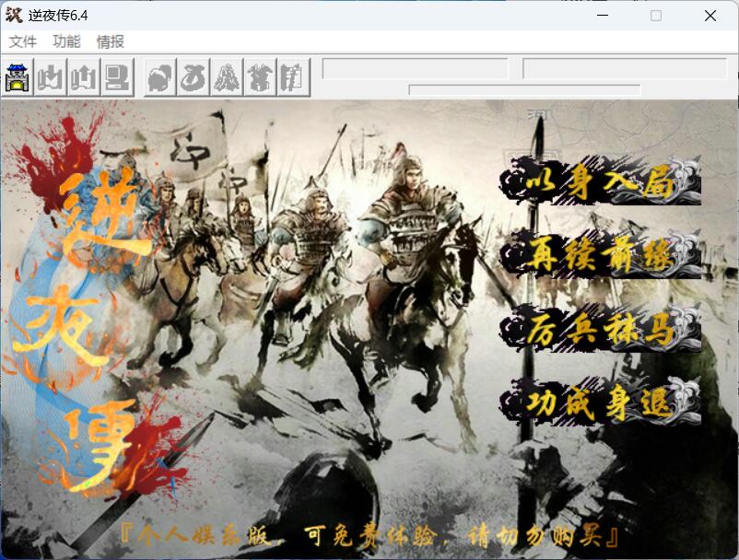739x560 pixels.
Task: Click the scroll with up-arrow toolbar icon
Action: (84, 77)
